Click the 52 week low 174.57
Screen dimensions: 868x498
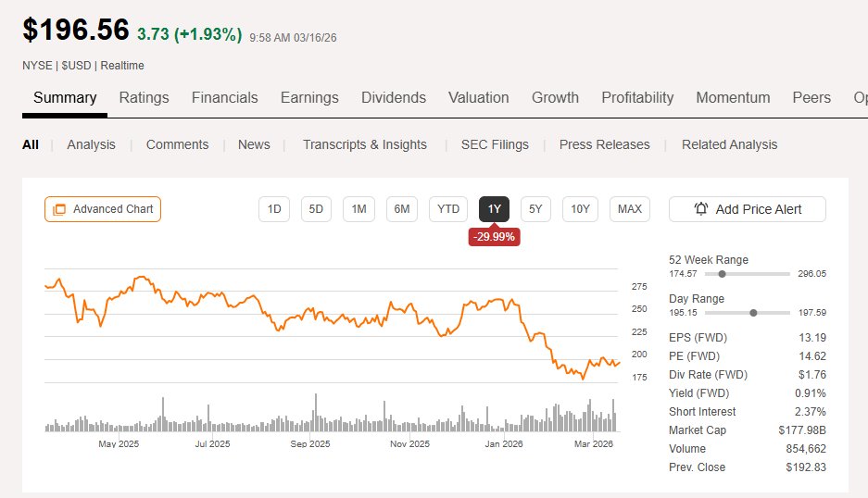[683, 274]
